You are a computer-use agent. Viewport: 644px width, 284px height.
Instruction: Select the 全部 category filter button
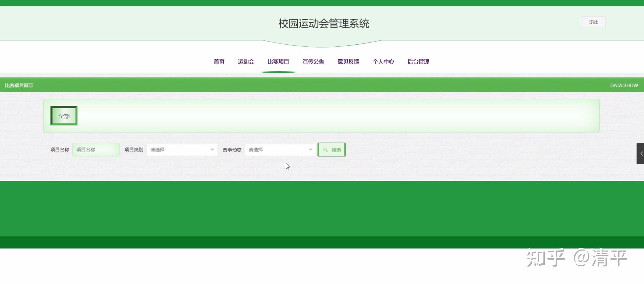point(64,116)
